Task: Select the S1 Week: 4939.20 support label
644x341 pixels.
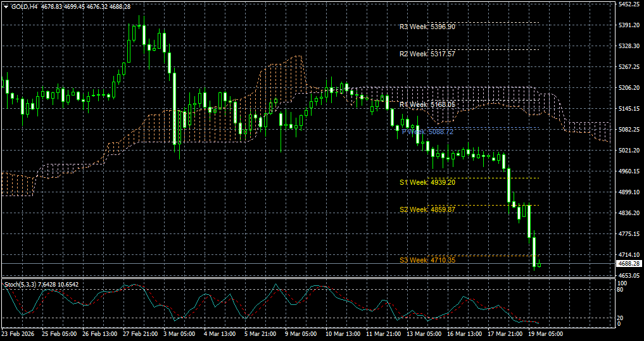Action: pos(427,182)
